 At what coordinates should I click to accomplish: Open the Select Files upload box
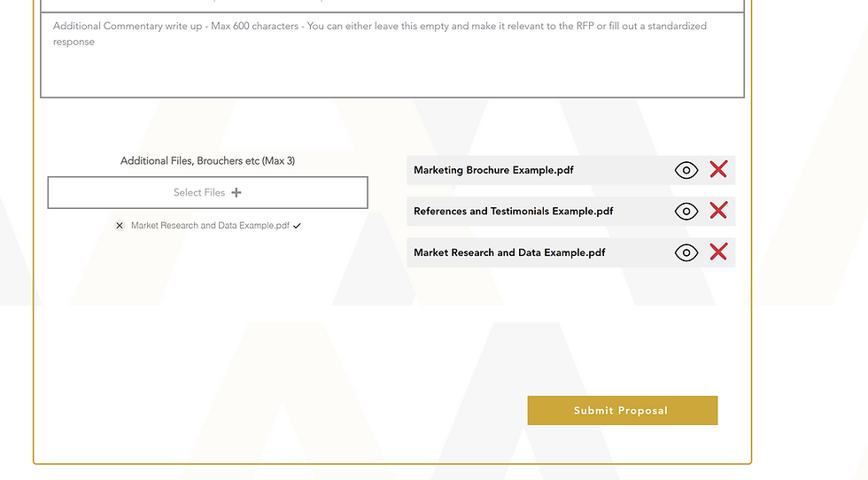(207, 193)
